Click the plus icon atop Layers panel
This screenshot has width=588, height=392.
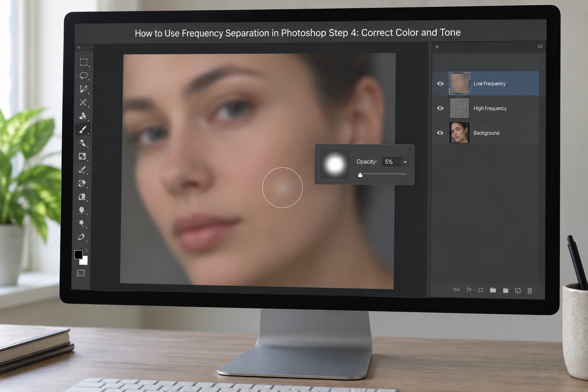coord(437,47)
